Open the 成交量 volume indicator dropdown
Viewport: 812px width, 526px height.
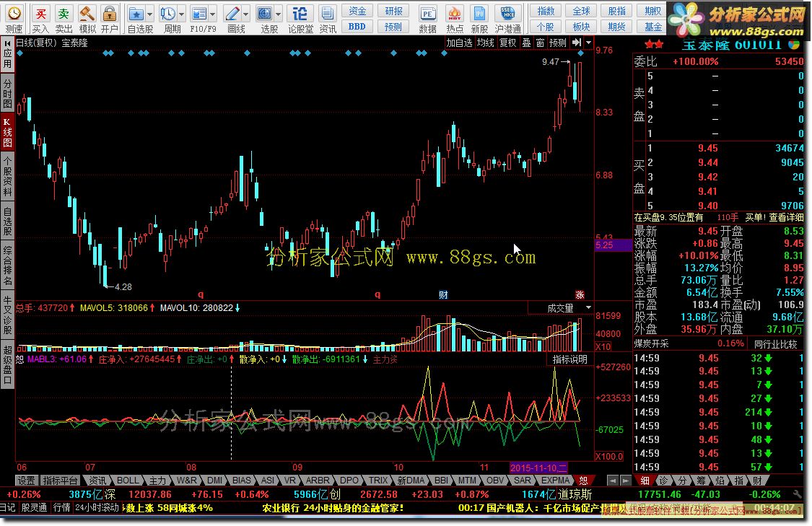coord(589,308)
